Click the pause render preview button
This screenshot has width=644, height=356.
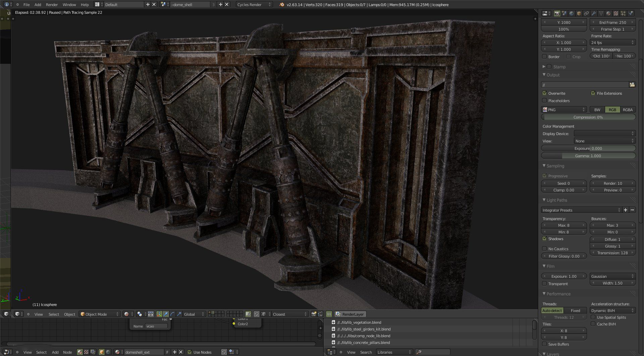coord(329,314)
